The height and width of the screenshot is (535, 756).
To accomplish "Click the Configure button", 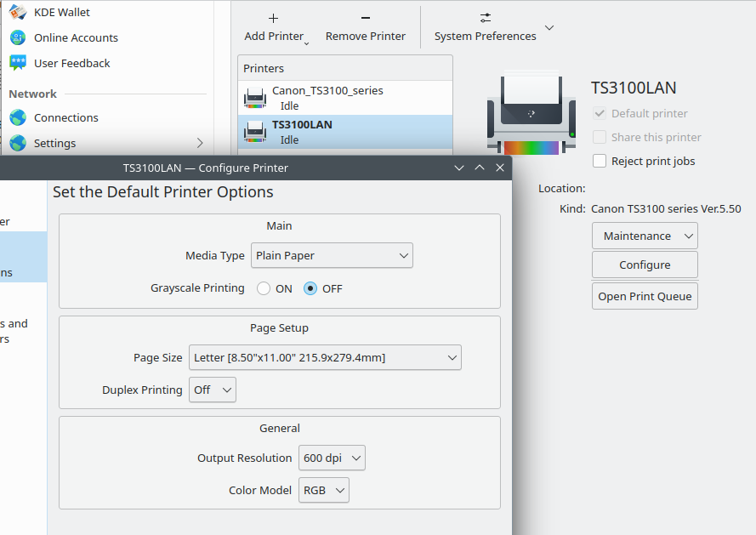I will (x=645, y=265).
